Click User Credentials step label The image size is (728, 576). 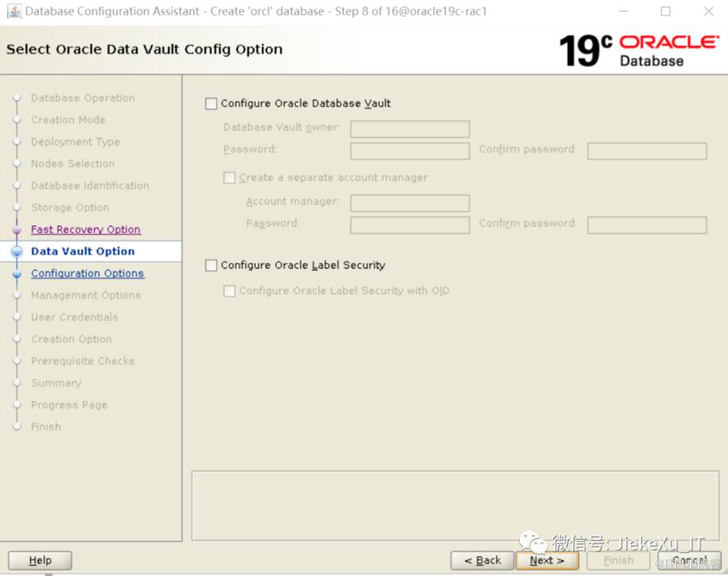click(74, 317)
